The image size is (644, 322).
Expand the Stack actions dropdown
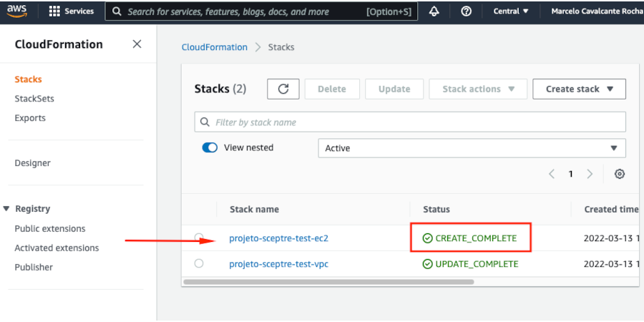point(479,89)
